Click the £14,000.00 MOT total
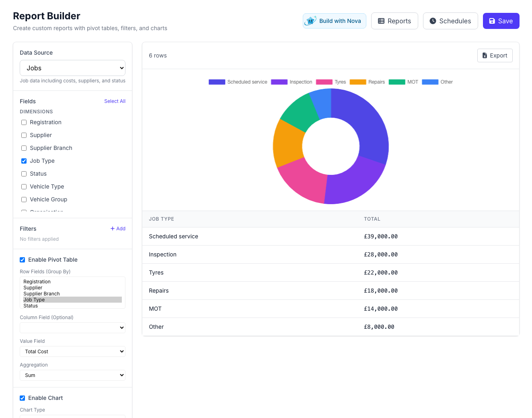Viewport: 532px width, 418px height. coord(381,309)
